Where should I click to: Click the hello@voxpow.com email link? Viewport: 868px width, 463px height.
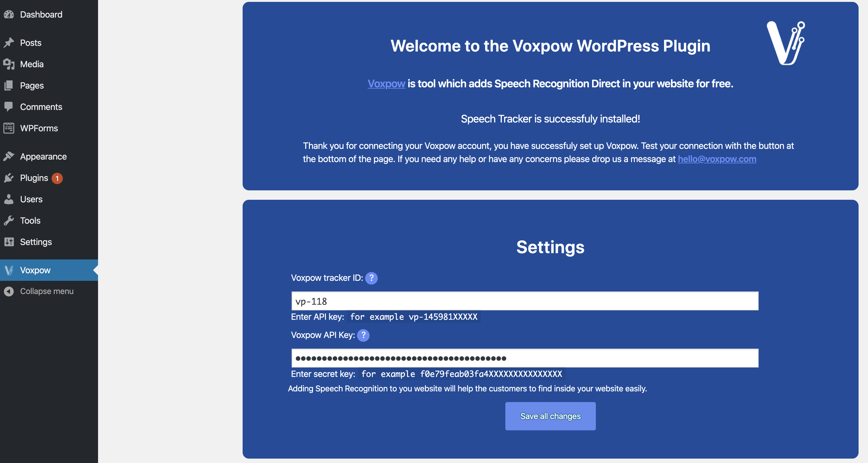(717, 159)
